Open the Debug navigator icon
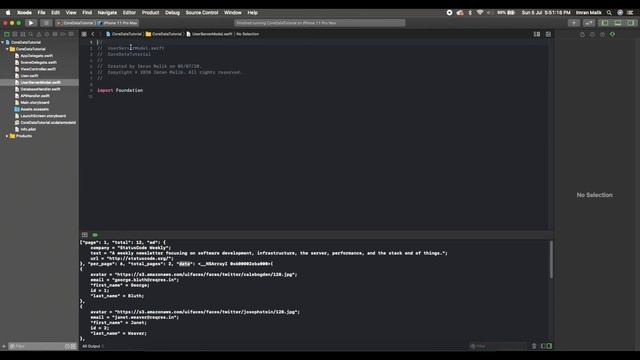The height and width of the screenshot is (360, 640). click(x=55, y=34)
